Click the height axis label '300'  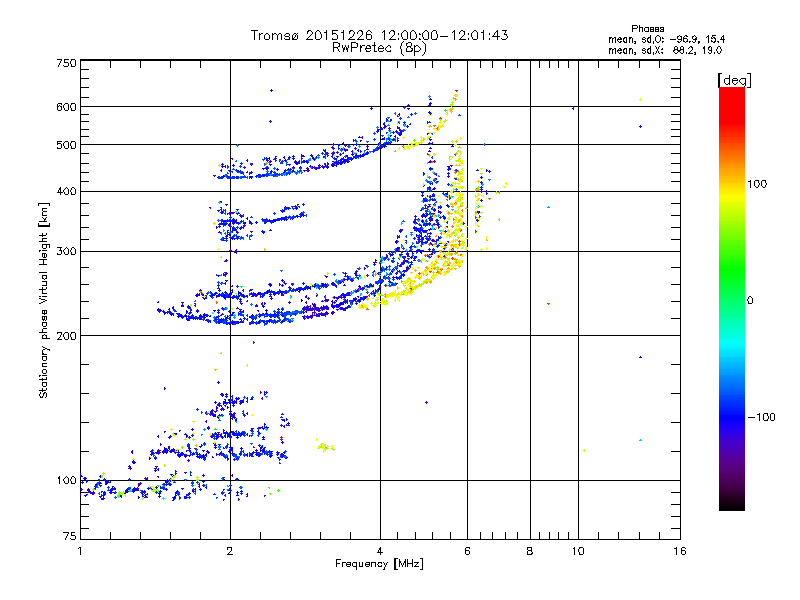coord(66,251)
